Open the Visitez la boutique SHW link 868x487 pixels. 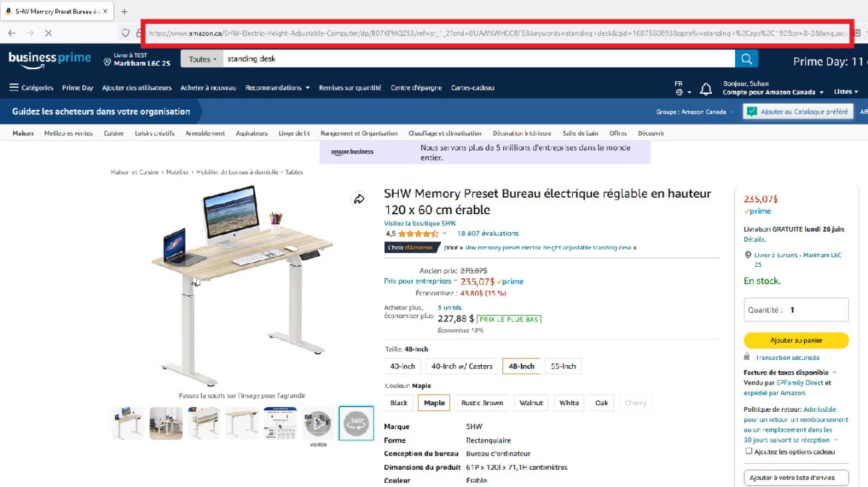(420, 224)
